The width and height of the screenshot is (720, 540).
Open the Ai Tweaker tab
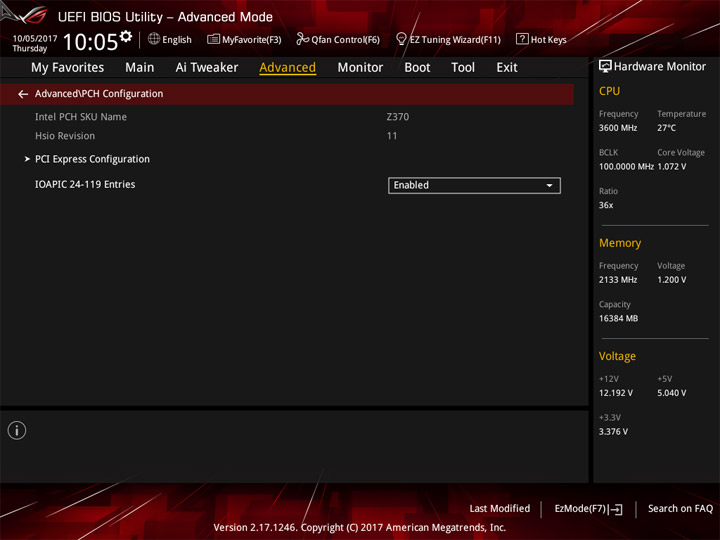click(x=207, y=68)
